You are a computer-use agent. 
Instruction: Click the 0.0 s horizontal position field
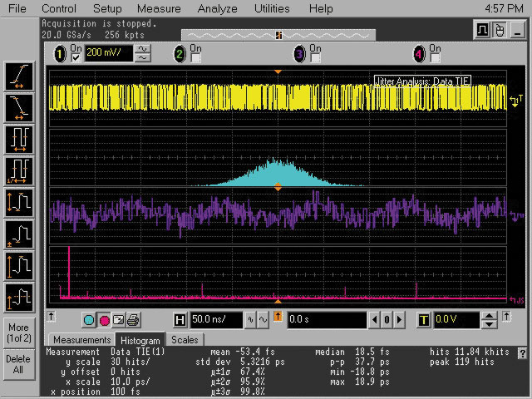[x=327, y=320]
